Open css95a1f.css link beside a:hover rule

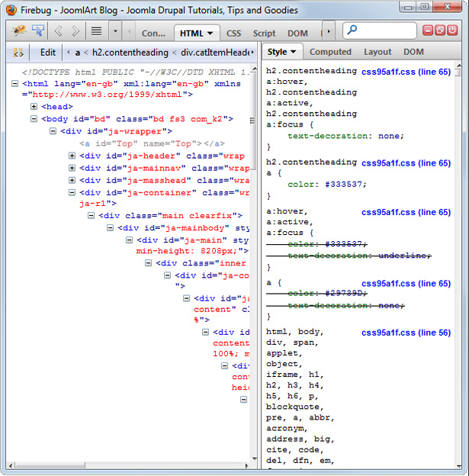pyautogui.click(x=406, y=212)
